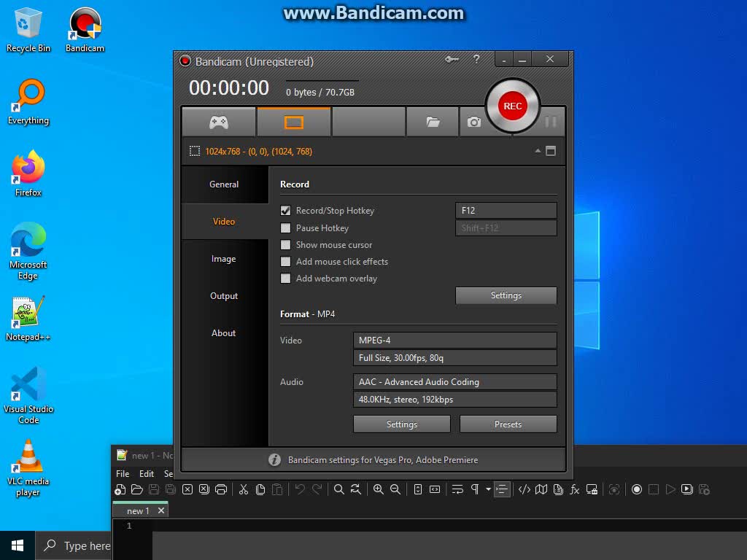Screen dimensions: 747x560
Task: Start recording with the red REC button
Action: tap(513, 106)
